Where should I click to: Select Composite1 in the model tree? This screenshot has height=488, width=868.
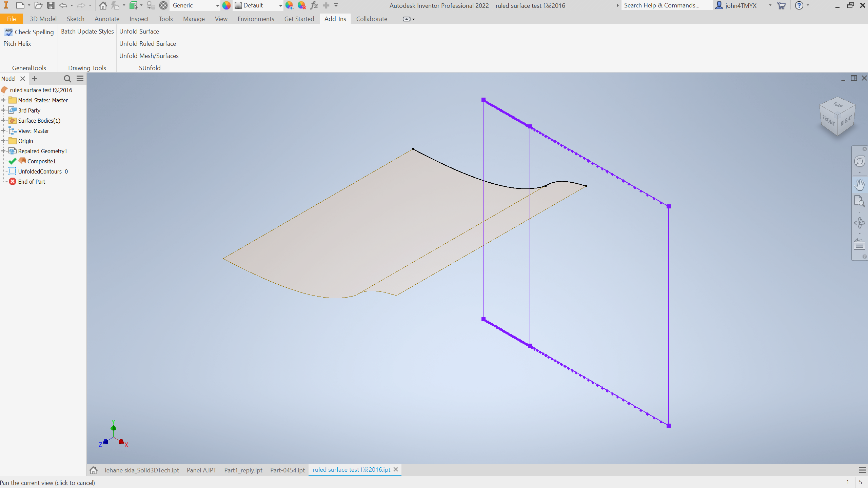(41, 161)
